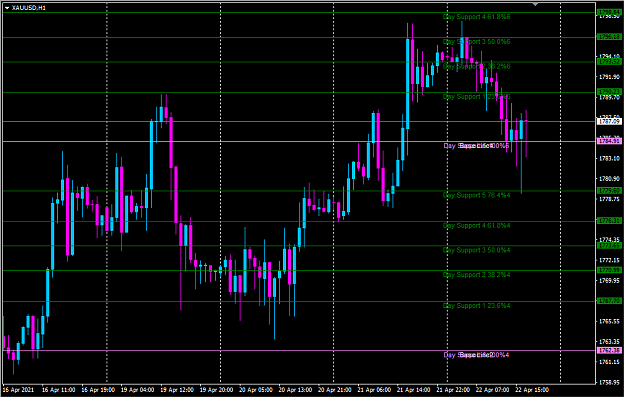625x398 pixels.
Task: Click the '19 Apr 04:00' time label
Action: point(138,390)
